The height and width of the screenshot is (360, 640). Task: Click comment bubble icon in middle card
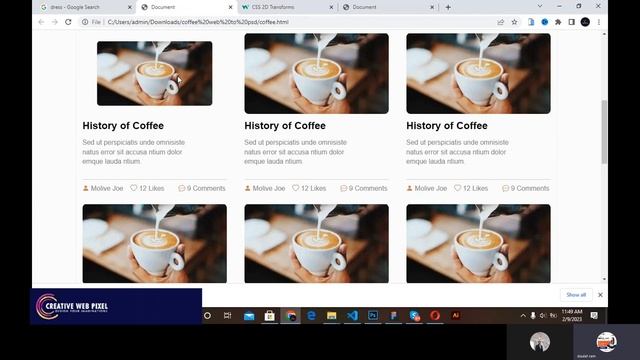coord(344,188)
